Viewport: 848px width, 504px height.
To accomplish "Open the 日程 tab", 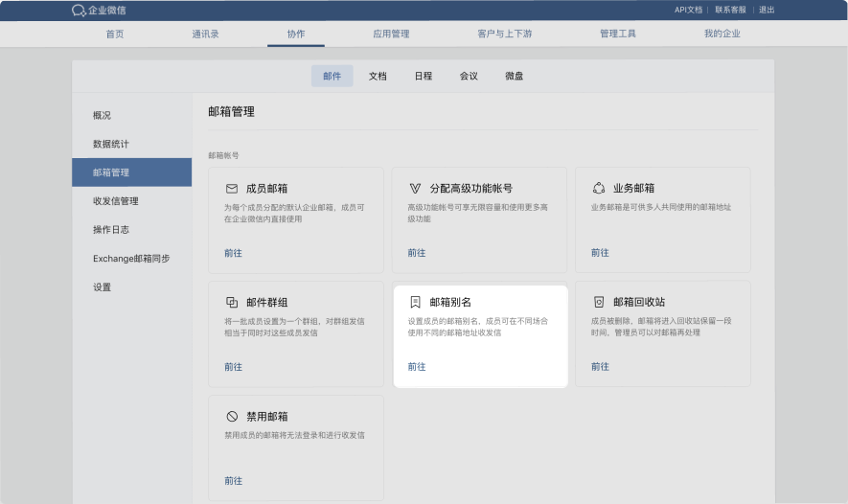I will tap(423, 76).
